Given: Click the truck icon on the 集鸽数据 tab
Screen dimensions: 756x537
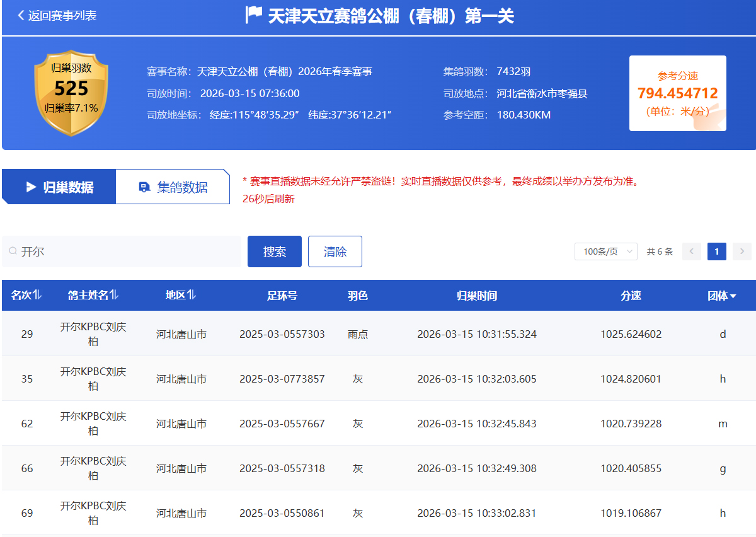Looking at the screenshot, I should pyautogui.click(x=144, y=187).
